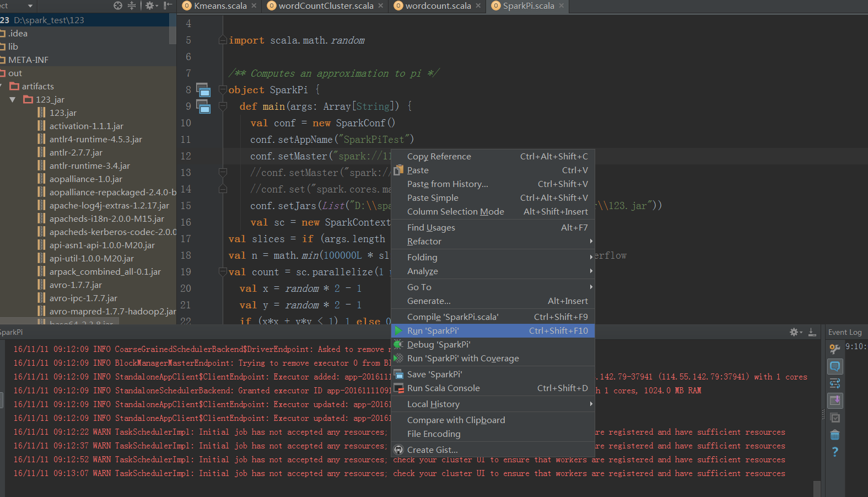
Task: Open the Generate... menu item
Action: coord(493,301)
